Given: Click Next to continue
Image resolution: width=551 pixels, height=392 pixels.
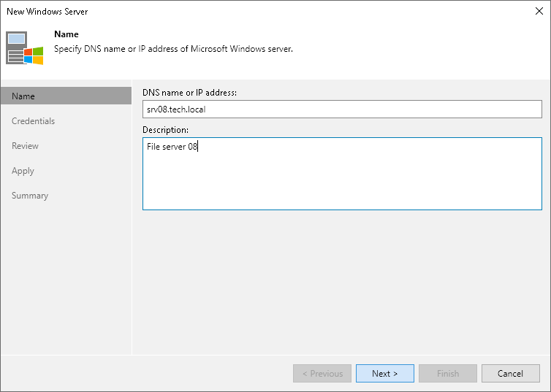Looking at the screenshot, I should coord(385,374).
